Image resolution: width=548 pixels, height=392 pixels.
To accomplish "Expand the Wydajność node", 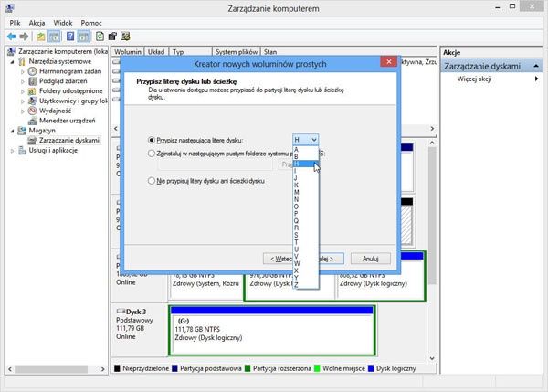I will 23,111.
